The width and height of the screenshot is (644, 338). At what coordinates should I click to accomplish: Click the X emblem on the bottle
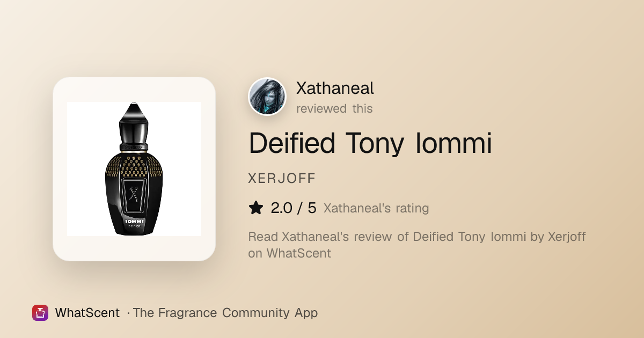(x=134, y=194)
